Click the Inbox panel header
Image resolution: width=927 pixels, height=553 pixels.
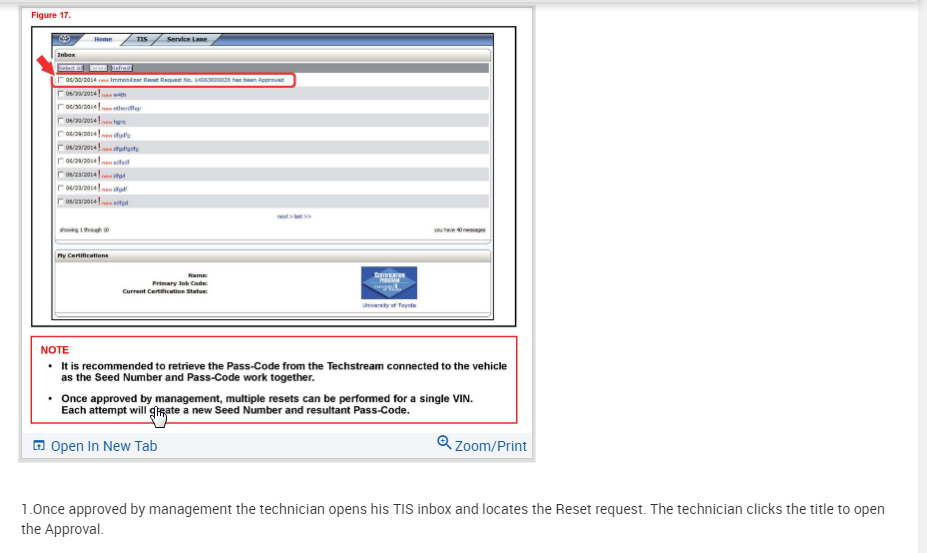[x=273, y=54]
